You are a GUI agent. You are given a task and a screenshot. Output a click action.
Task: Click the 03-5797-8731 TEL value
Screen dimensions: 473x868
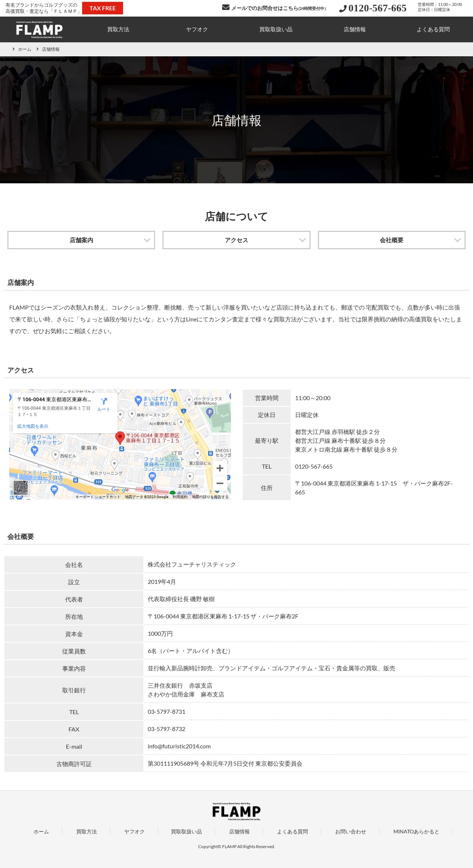tap(167, 712)
